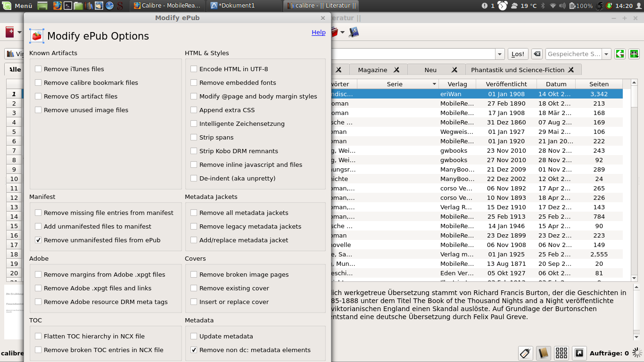Sort by the Veröffentlicht column header
644x362 pixels.
coord(506,84)
